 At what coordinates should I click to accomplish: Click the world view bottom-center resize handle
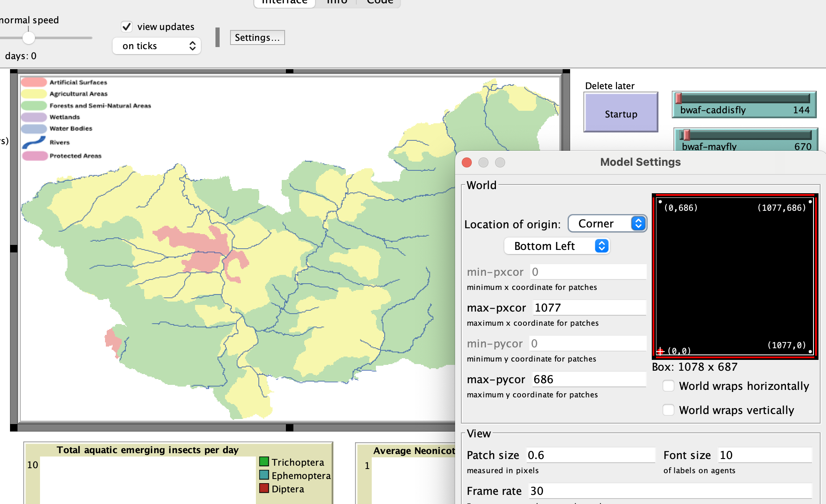(290, 428)
